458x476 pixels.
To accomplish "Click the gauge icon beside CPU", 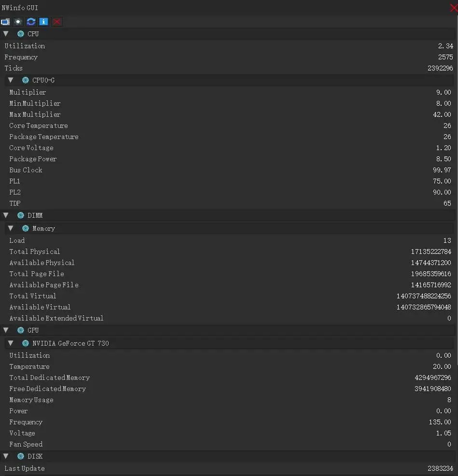I will coord(21,34).
